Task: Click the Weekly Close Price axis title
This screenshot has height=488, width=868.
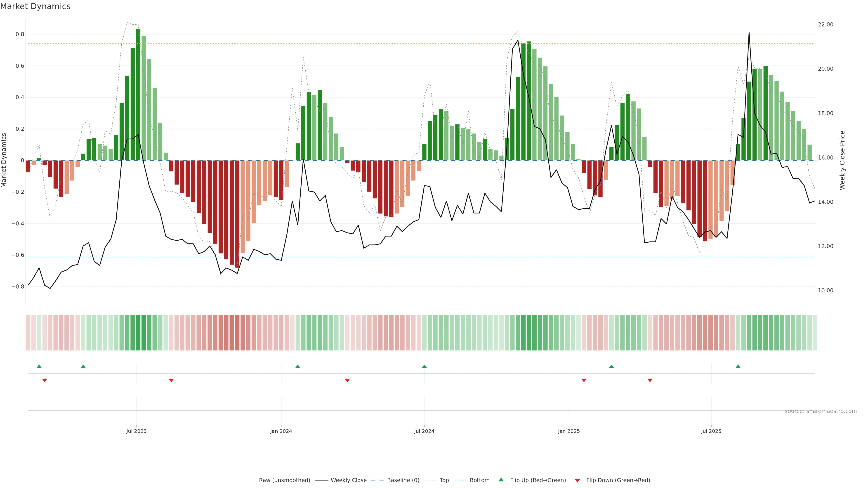Action: [842, 160]
